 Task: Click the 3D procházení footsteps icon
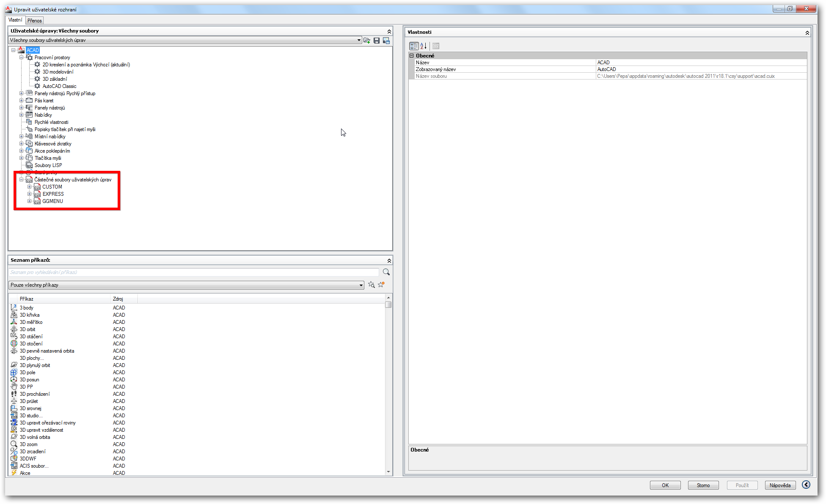14,394
